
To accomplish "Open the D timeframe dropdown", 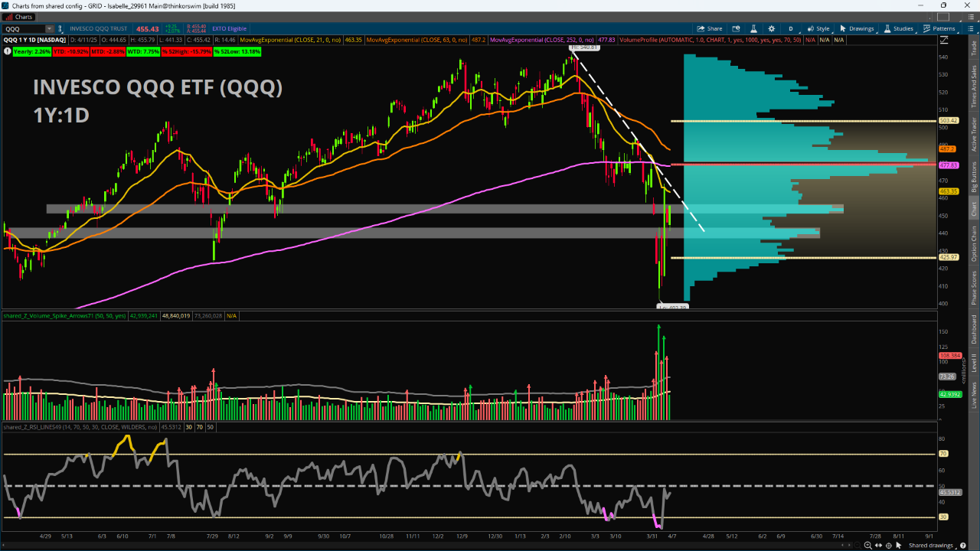I will click(791, 28).
